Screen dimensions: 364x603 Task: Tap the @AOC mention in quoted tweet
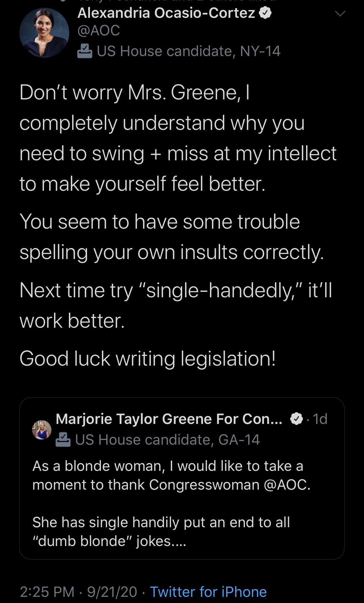285,485
